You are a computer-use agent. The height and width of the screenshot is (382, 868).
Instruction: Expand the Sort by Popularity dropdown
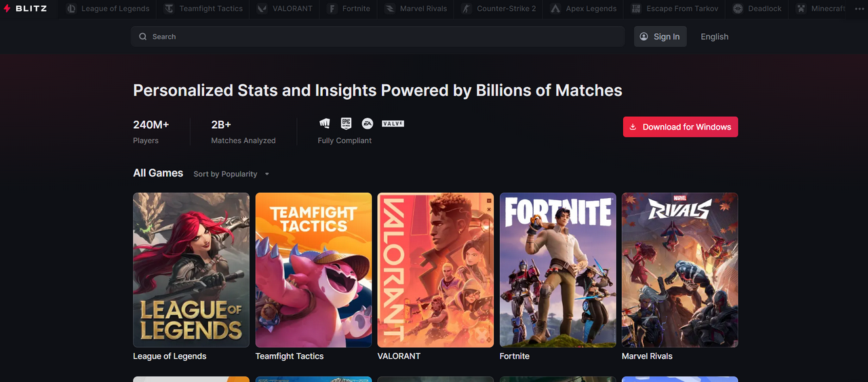pos(231,174)
